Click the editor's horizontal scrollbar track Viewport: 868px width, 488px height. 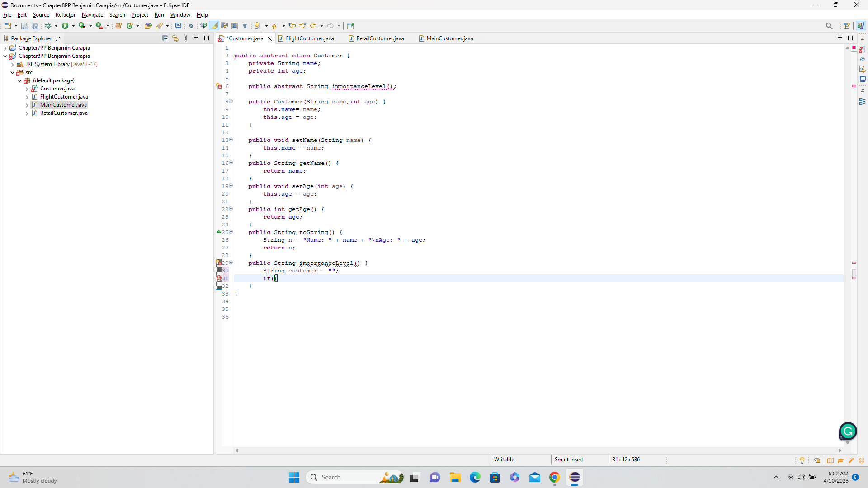click(538, 450)
